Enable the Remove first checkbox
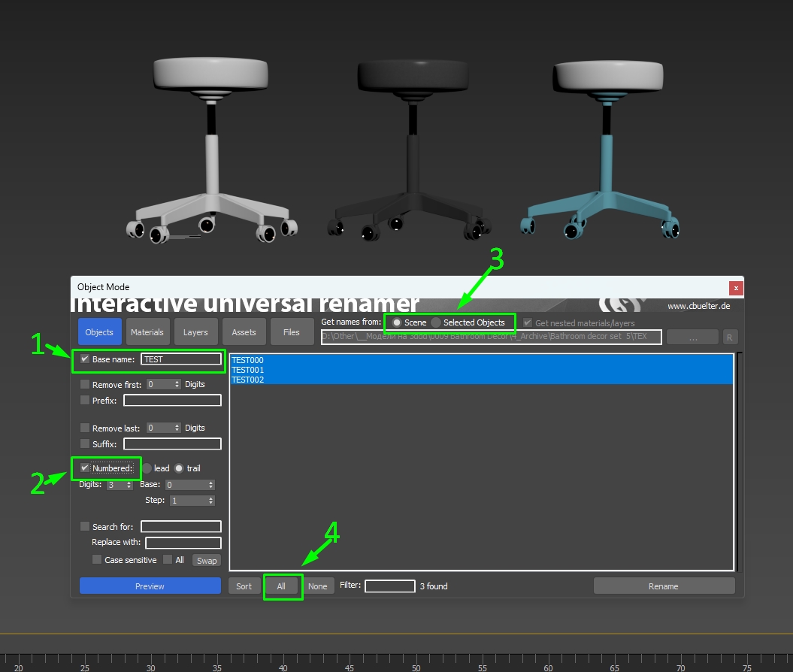 [85, 384]
